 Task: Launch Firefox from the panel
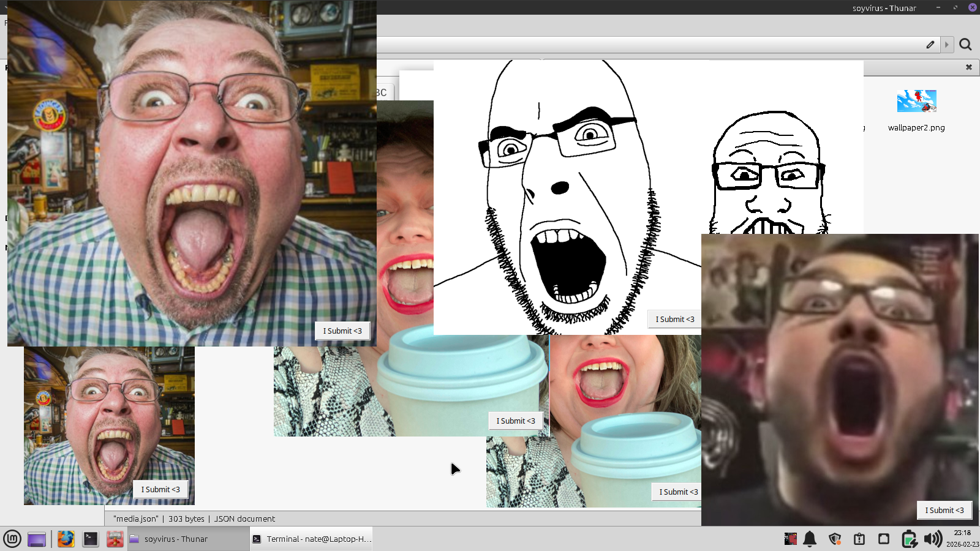pos(66,539)
